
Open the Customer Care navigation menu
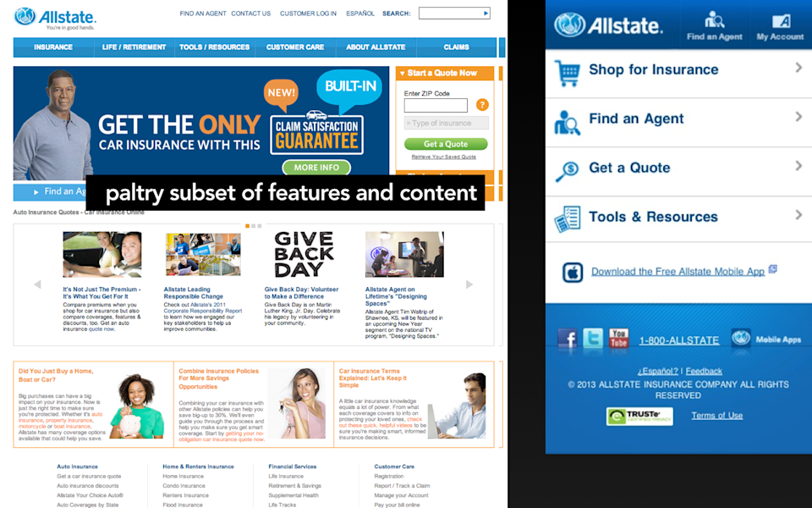click(295, 47)
